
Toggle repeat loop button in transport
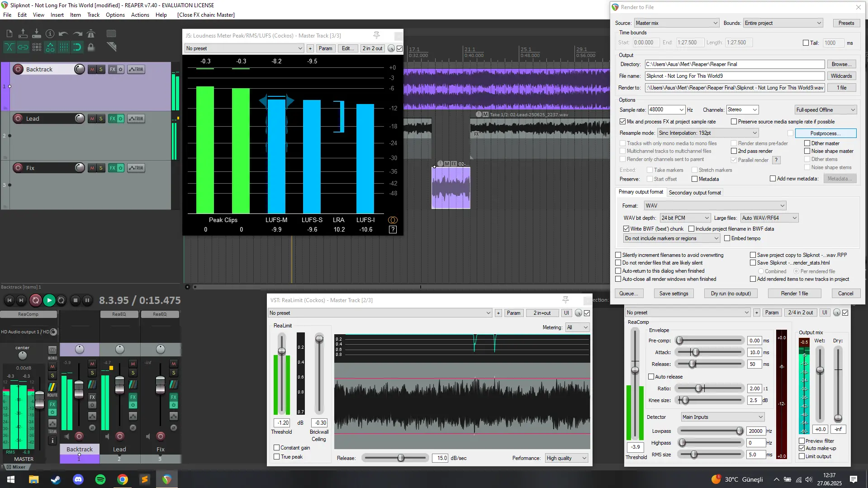click(x=61, y=300)
